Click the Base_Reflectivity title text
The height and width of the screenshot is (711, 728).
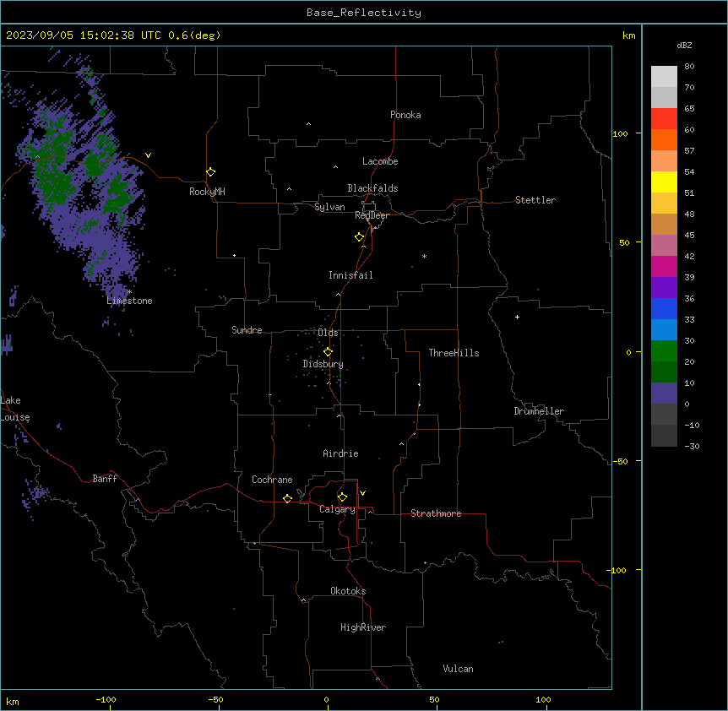(x=364, y=13)
